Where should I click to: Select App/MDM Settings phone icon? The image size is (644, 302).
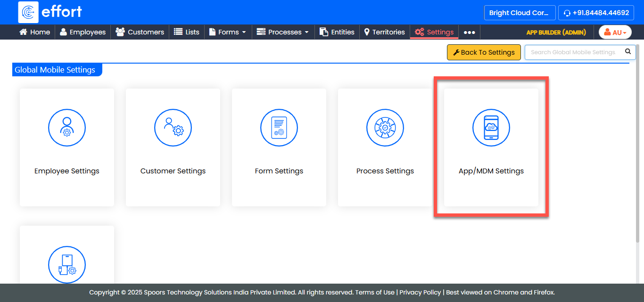point(491,128)
